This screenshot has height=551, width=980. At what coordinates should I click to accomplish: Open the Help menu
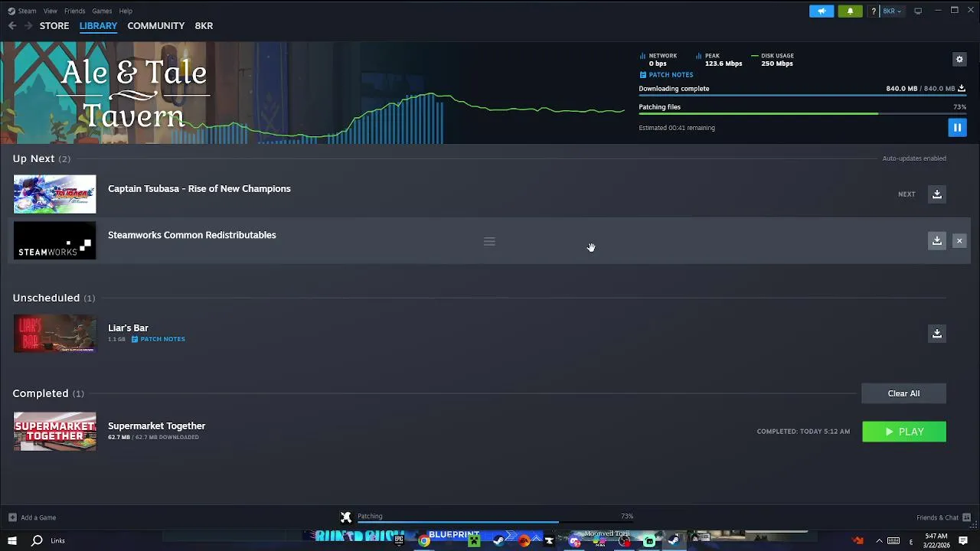126,11
